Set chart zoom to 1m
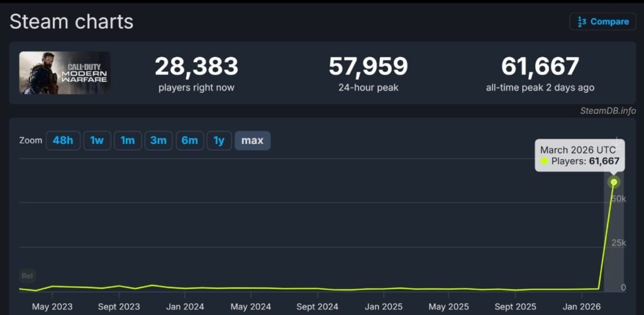The width and height of the screenshot is (644, 315). point(128,140)
